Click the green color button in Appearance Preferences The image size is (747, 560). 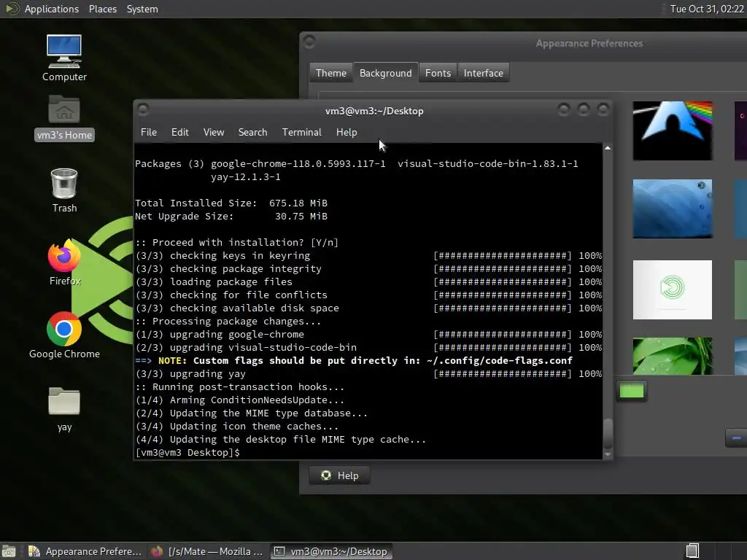632,391
